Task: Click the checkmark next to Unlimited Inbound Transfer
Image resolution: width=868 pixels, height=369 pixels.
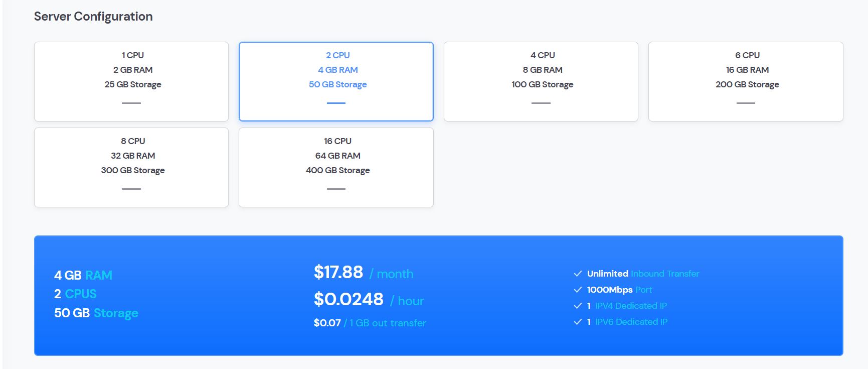Action: (578, 274)
